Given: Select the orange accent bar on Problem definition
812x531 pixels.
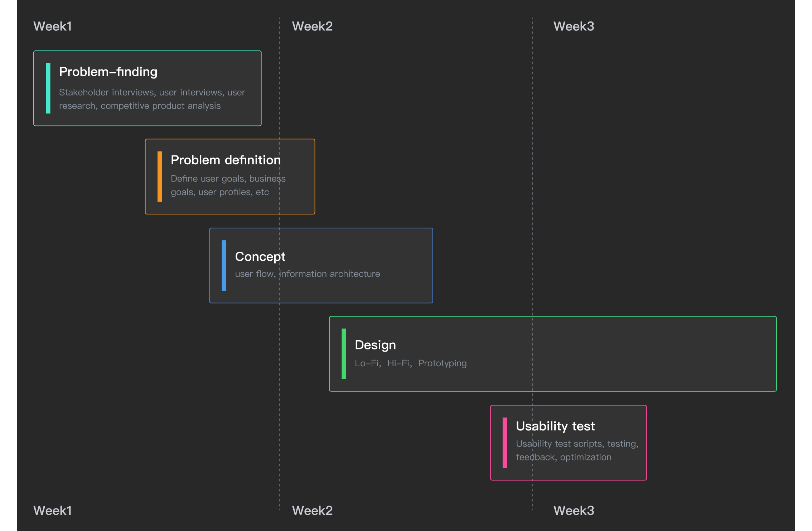Looking at the screenshot, I should (x=160, y=177).
